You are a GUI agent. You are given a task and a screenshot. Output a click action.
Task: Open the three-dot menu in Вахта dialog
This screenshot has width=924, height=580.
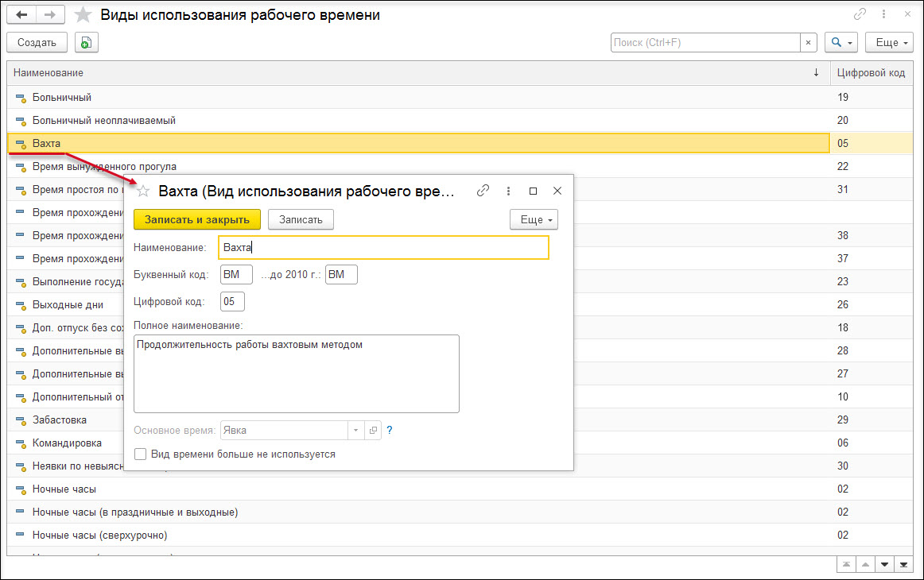[508, 191]
